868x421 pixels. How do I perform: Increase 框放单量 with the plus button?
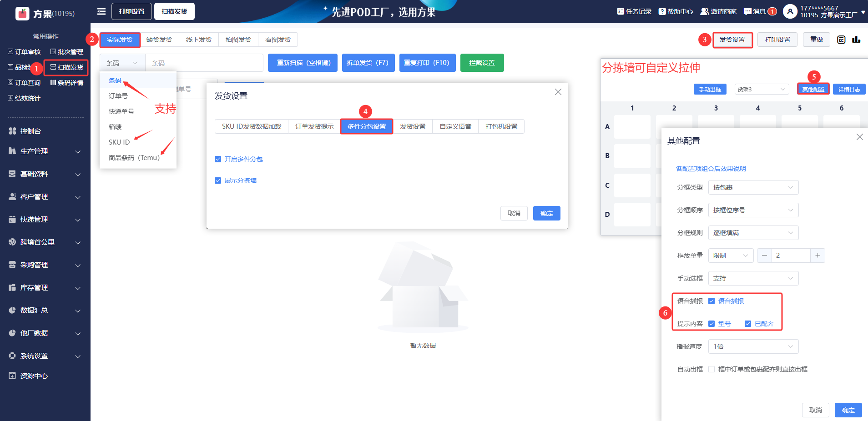click(818, 256)
